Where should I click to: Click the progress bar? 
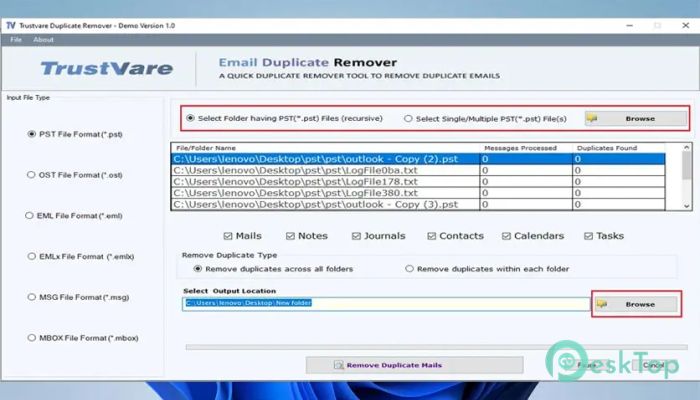tap(437, 347)
